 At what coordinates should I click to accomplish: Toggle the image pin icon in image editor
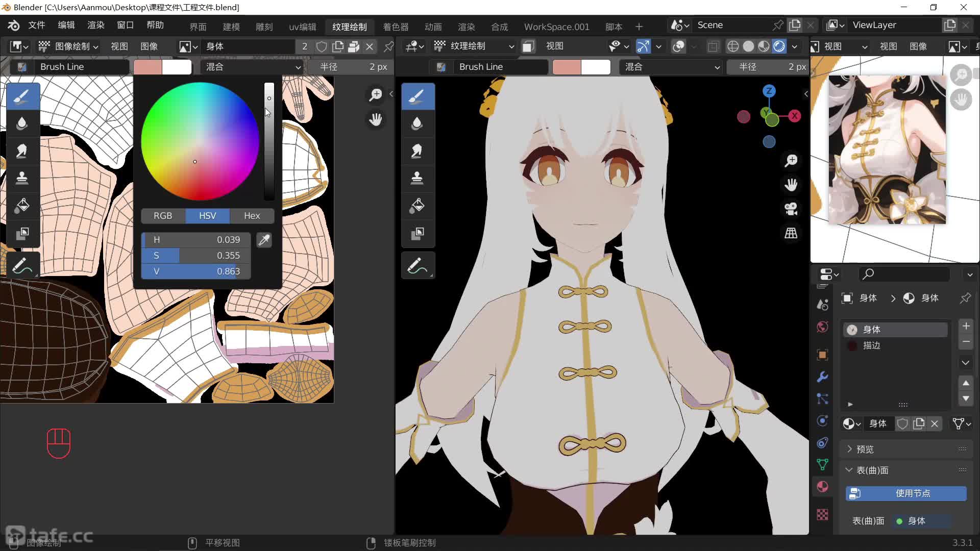point(388,46)
